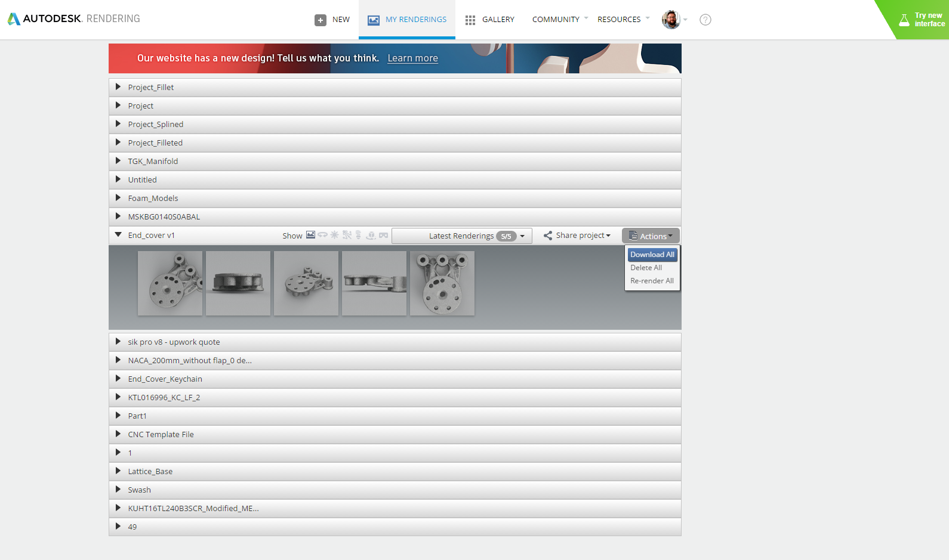The width and height of the screenshot is (949, 560).
Task: Close the Actions dropdown button
Action: [x=651, y=236]
